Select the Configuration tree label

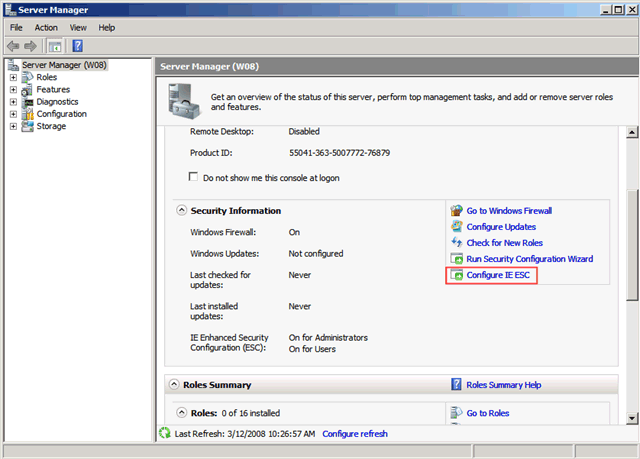point(62,114)
